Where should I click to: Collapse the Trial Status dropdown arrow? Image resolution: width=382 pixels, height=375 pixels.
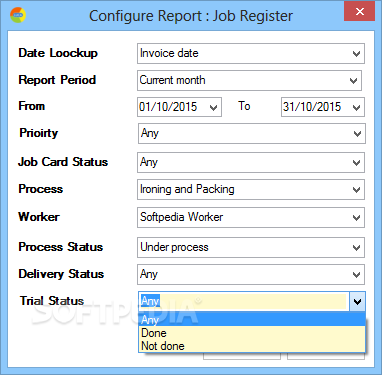pyautogui.click(x=357, y=302)
